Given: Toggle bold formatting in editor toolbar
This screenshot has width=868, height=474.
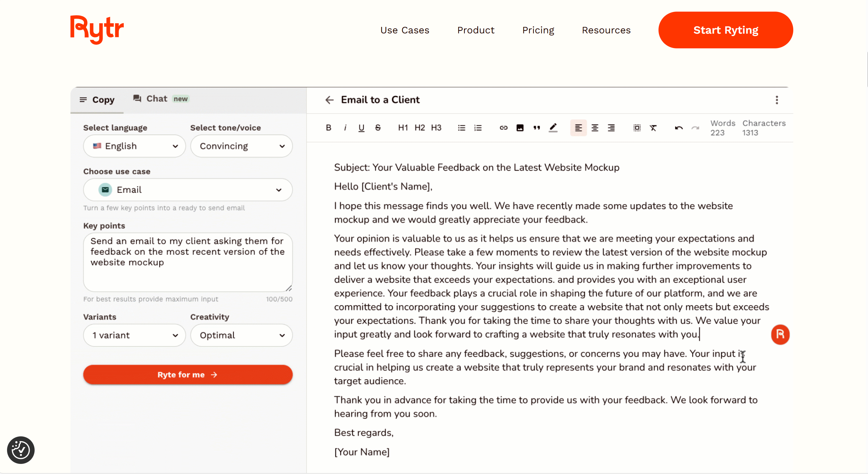Looking at the screenshot, I should click(x=329, y=128).
